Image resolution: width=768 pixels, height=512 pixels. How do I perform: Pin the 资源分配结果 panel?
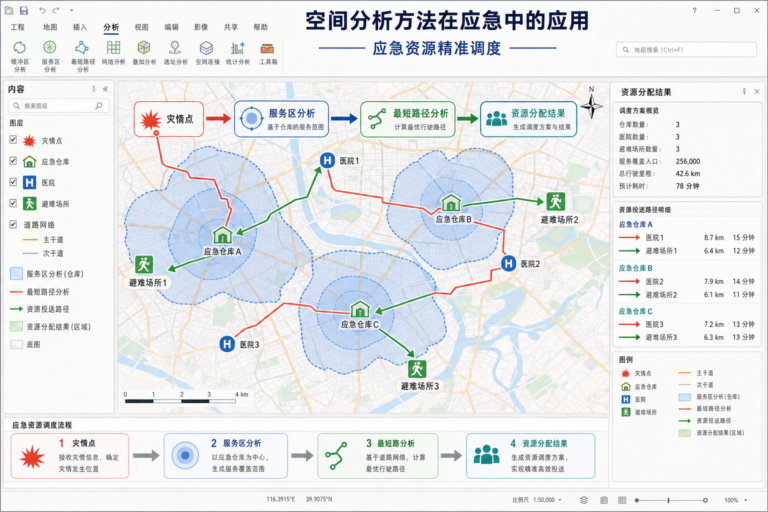click(x=744, y=92)
